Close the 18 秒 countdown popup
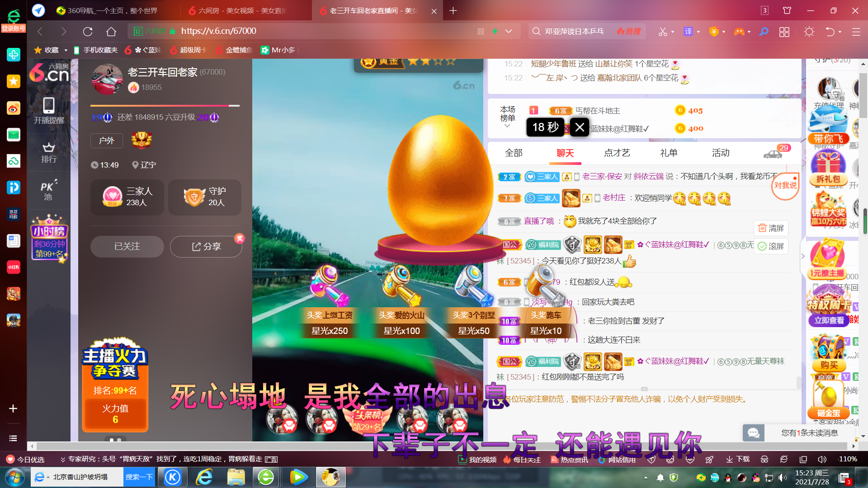Image resolution: width=868 pixels, height=488 pixels. tap(580, 127)
